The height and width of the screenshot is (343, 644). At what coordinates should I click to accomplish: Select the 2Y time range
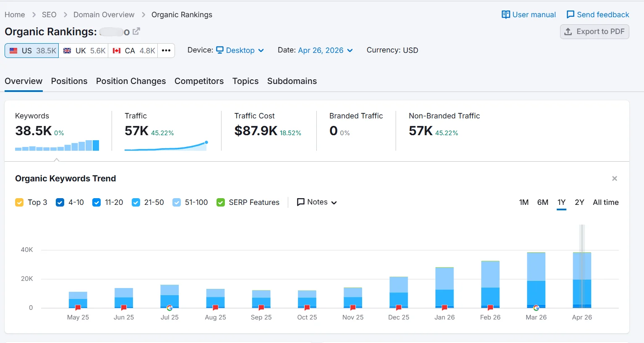point(579,202)
